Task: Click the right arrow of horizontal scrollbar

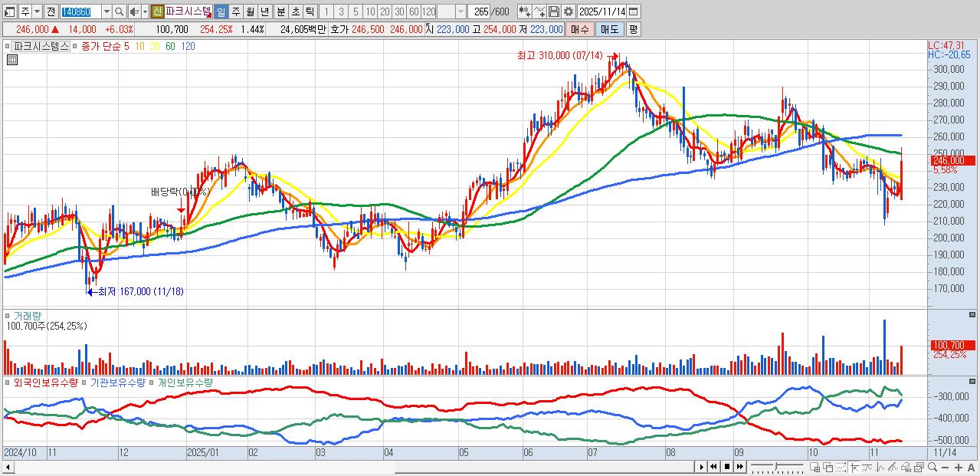Action: (701, 467)
